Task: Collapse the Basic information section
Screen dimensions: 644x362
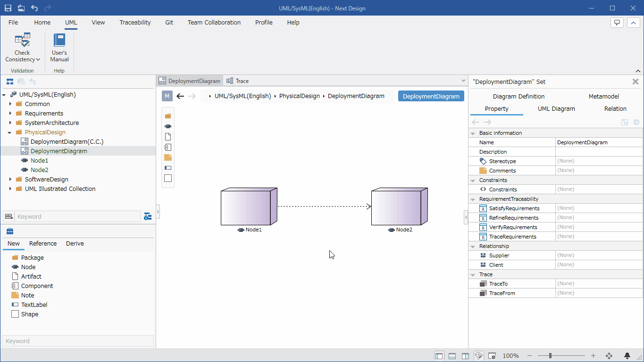Action: (x=473, y=133)
